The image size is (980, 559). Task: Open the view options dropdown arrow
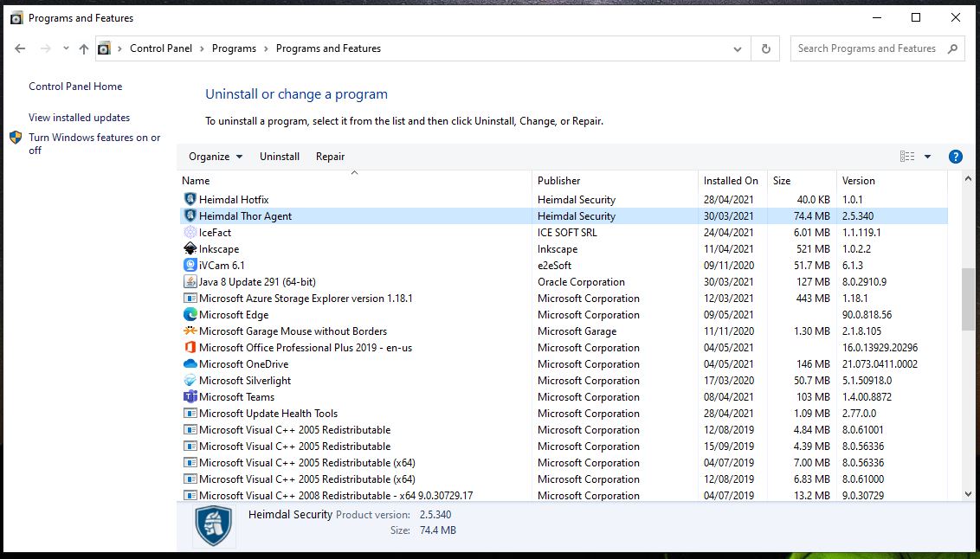pos(927,157)
